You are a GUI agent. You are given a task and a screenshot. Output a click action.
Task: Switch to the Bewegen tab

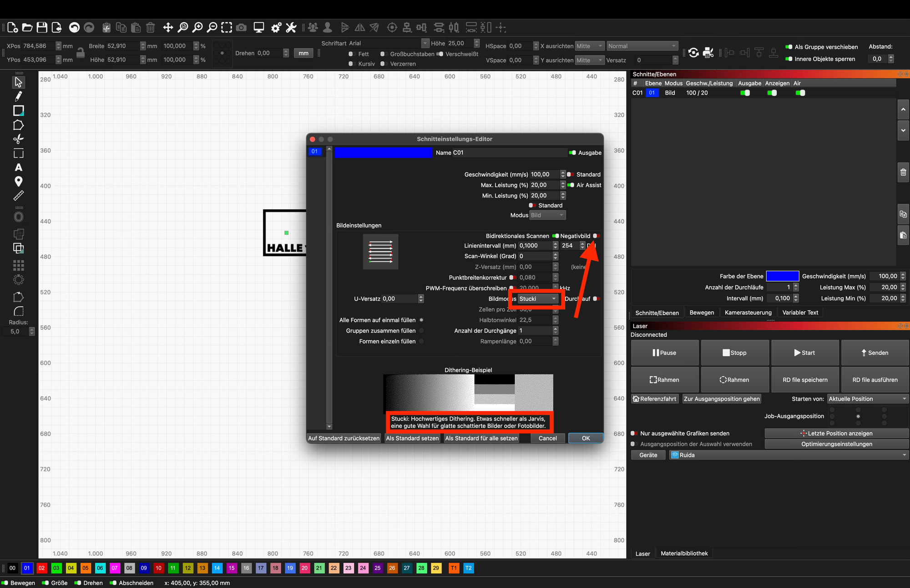[x=702, y=313]
